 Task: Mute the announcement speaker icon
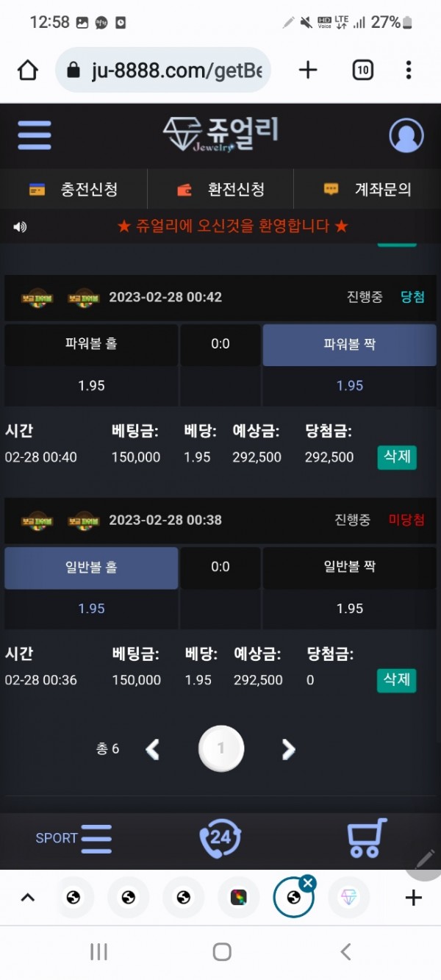20,227
